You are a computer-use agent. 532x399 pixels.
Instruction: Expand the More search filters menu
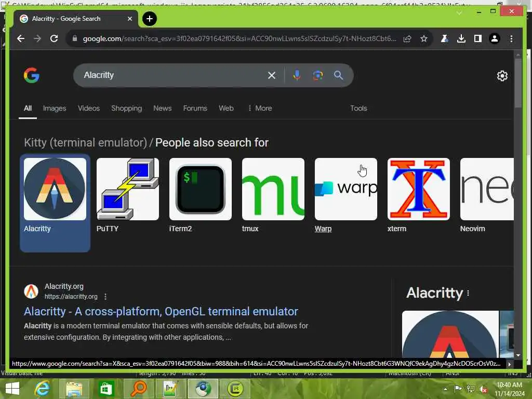coord(260,108)
